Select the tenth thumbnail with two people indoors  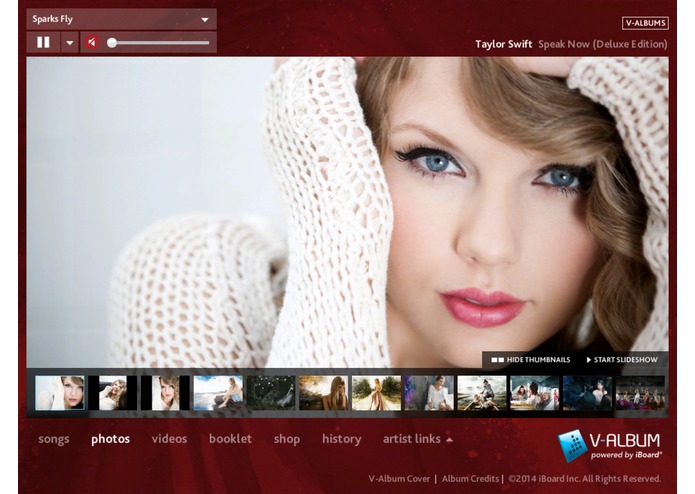(535, 393)
